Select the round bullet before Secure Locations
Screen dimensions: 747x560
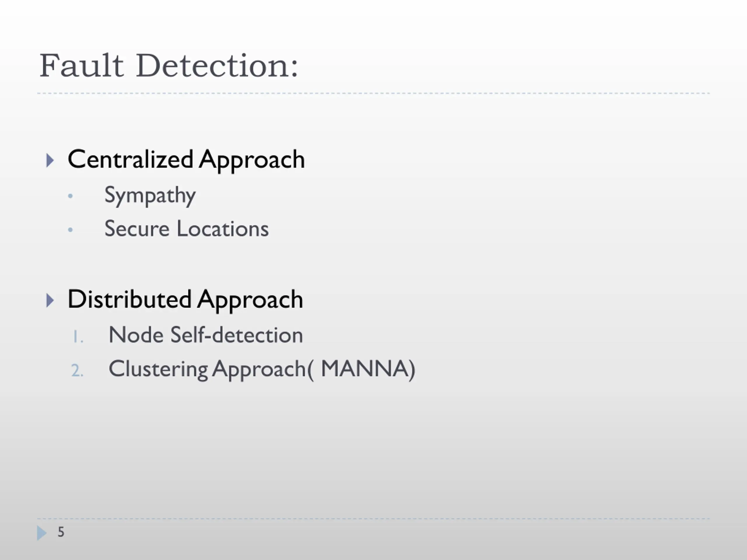coord(70,230)
